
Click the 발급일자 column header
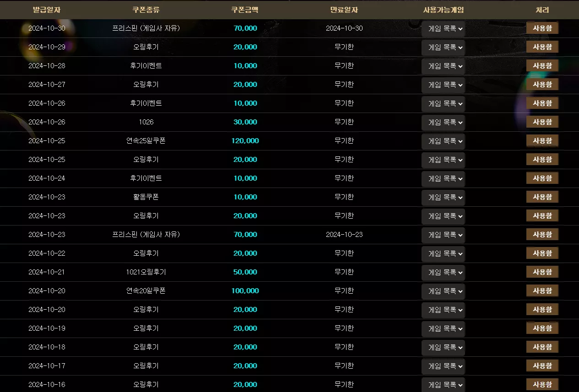[47, 10]
